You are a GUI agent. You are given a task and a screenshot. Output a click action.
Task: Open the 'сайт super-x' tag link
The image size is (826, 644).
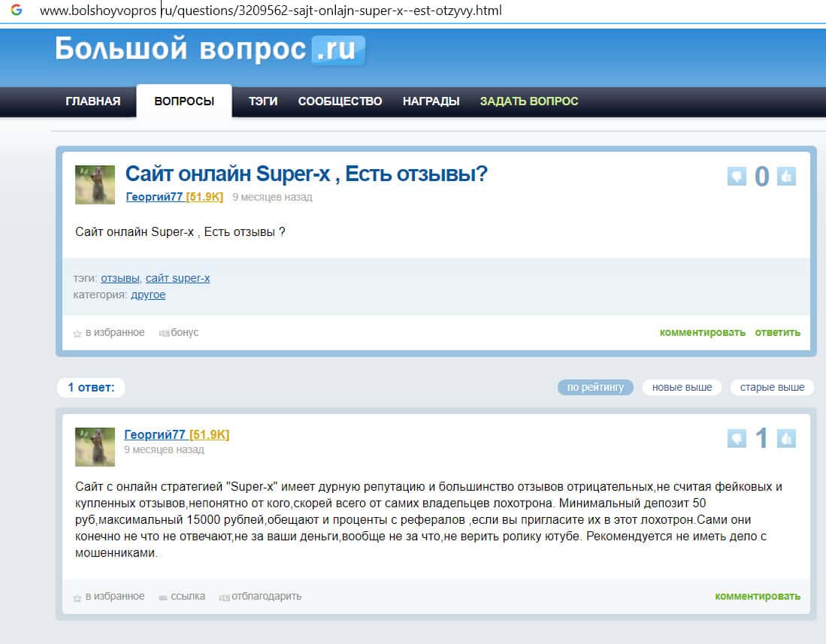(177, 278)
